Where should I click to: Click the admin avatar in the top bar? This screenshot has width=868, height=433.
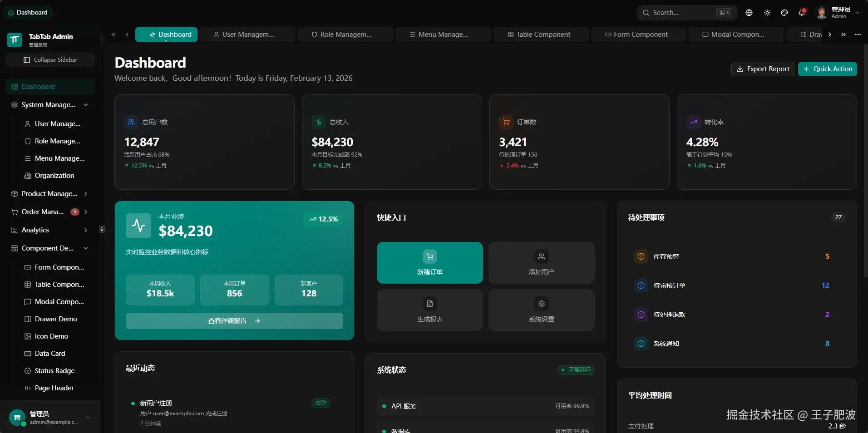[x=822, y=13]
